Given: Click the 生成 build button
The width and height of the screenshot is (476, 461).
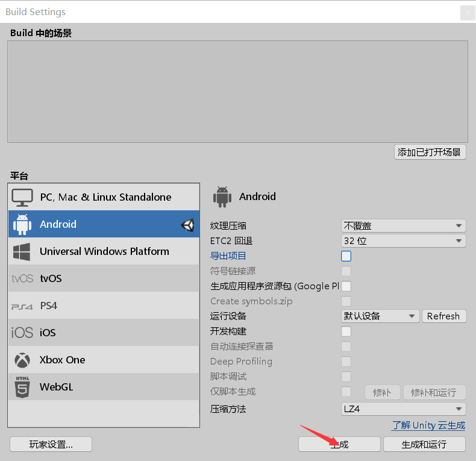Looking at the screenshot, I should [339, 444].
